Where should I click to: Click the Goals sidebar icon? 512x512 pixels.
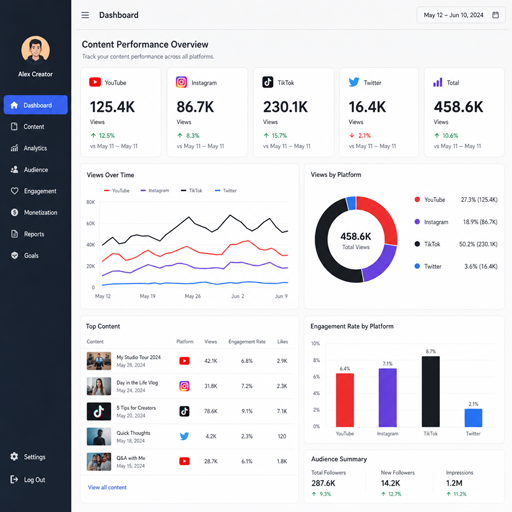(x=14, y=255)
